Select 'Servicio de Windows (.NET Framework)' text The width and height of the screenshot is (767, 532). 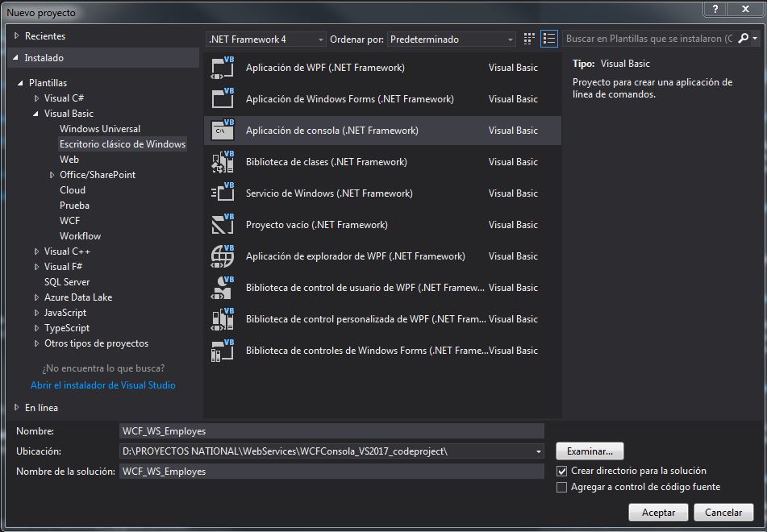(329, 193)
